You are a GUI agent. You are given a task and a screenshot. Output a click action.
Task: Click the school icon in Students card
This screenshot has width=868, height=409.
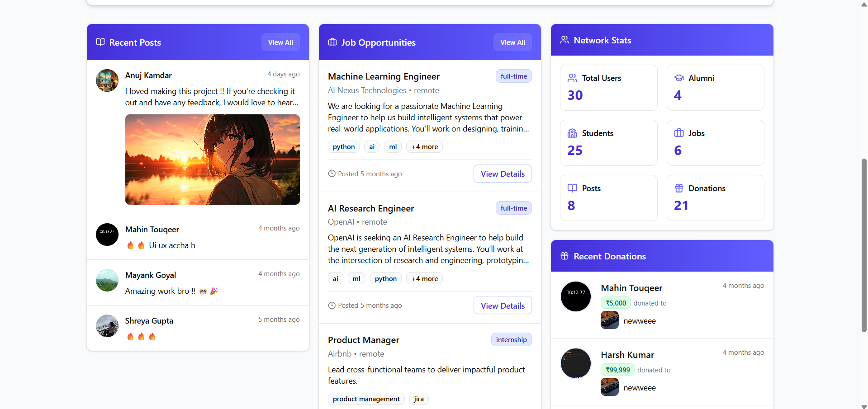coord(572,133)
